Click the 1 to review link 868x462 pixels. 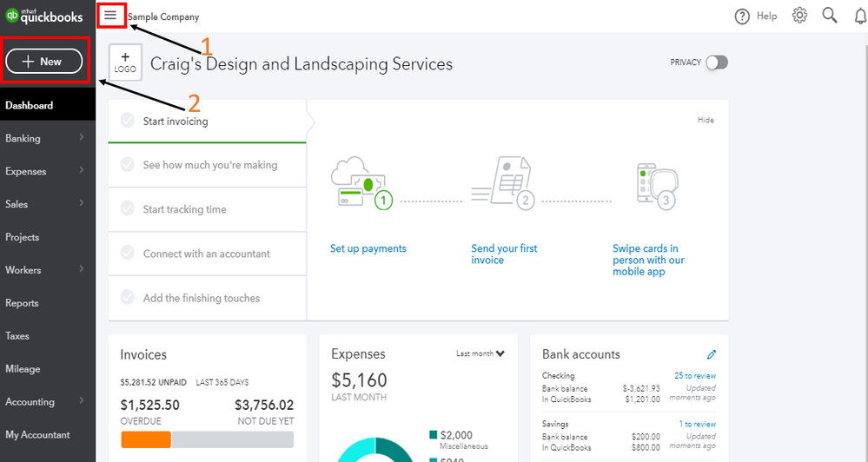tap(698, 424)
